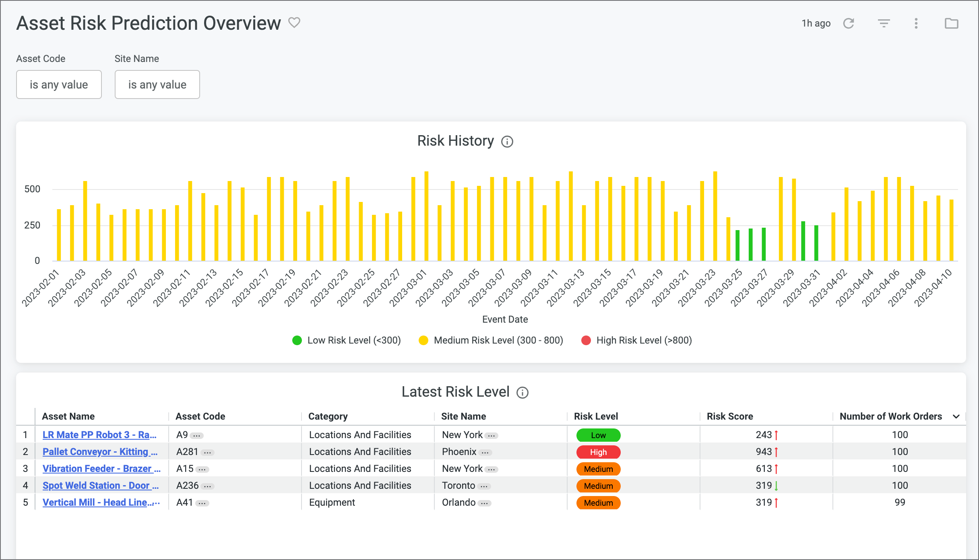The image size is (979, 560).
Task: Click the Risk History info icon
Action: [x=508, y=141]
